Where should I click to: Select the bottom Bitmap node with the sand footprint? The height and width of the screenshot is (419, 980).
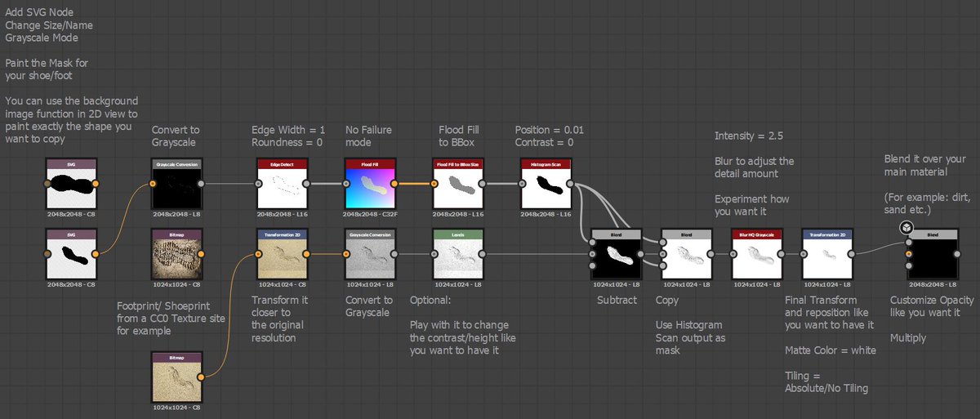[x=176, y=377]
